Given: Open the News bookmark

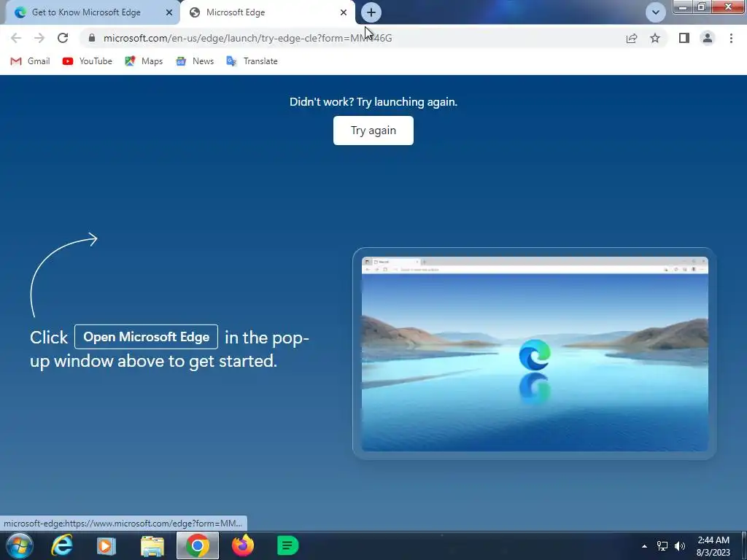Looking at the screenshot, I should point(194,61).
